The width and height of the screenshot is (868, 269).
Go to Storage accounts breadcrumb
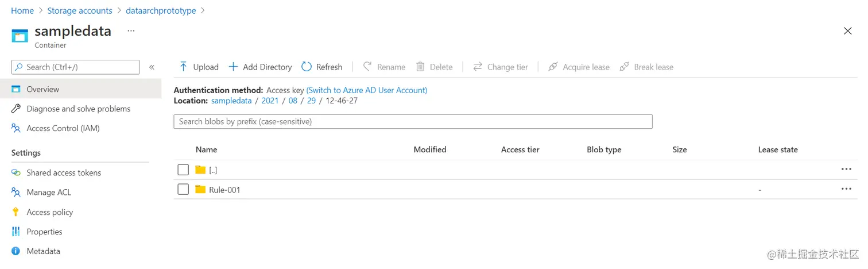[x=79, y=10]
